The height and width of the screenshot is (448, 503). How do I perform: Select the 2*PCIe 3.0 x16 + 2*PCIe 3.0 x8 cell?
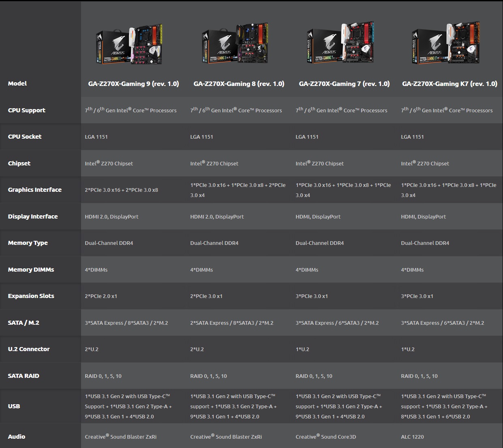pos(121,190)
